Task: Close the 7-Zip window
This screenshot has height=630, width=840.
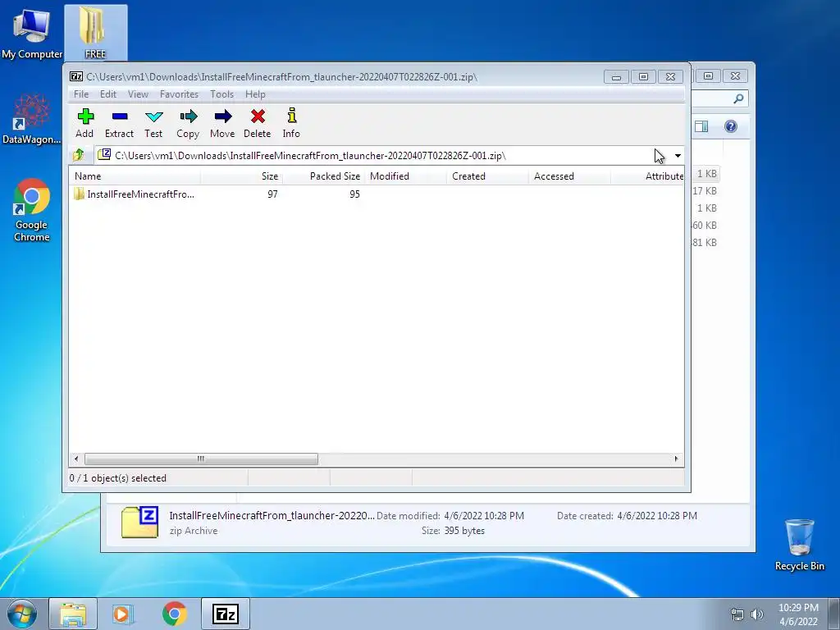Action: [x=671, y=77]
